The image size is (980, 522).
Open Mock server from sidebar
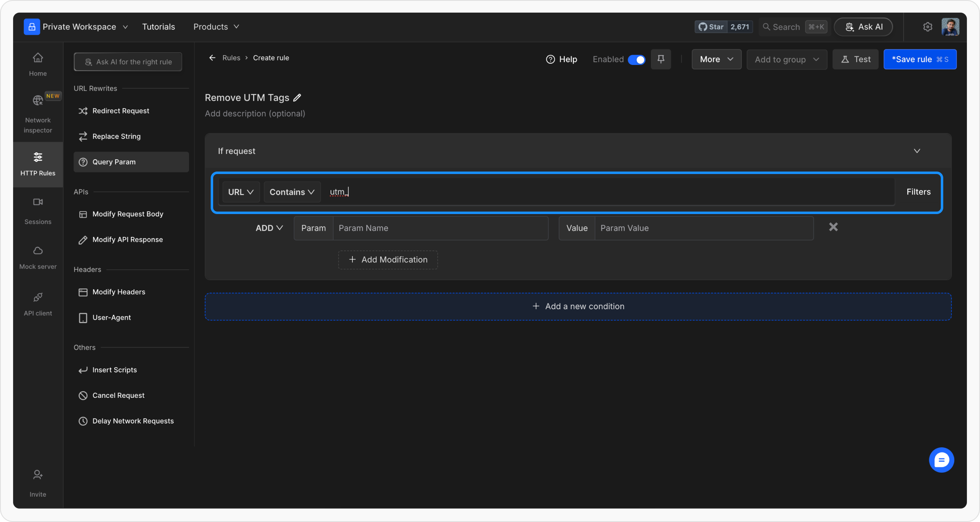(38, 257)
